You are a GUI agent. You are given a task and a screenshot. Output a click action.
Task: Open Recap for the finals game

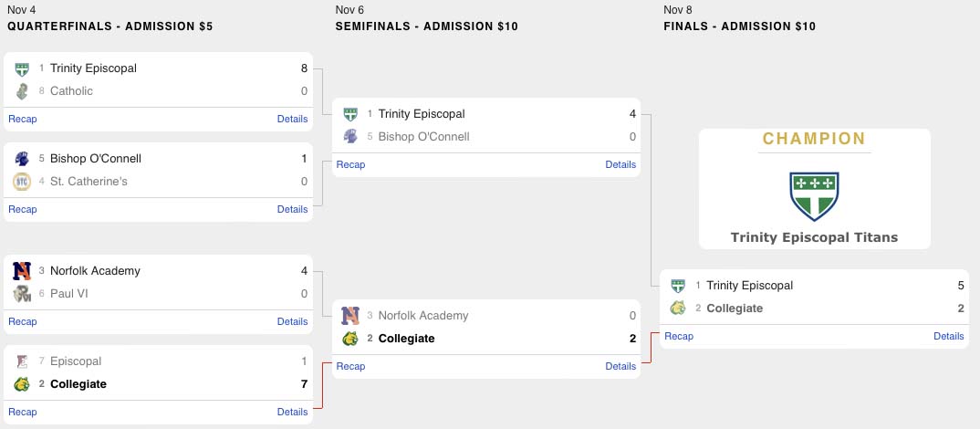[679, 336]
